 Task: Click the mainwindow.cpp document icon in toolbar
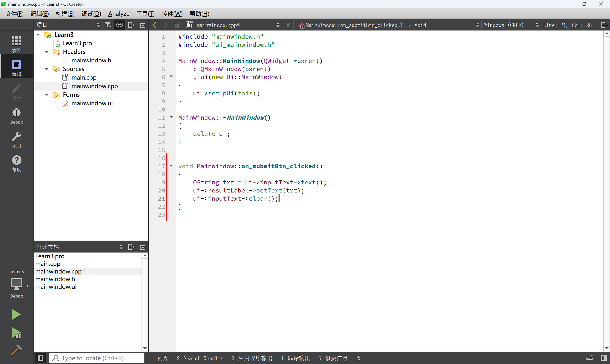click(189, 25)
